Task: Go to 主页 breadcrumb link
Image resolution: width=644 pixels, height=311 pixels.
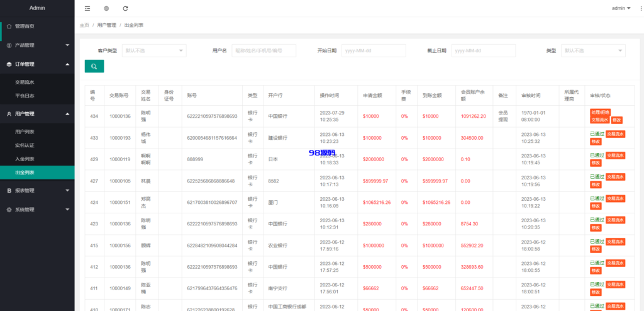Action: click(x=84, y=25)
